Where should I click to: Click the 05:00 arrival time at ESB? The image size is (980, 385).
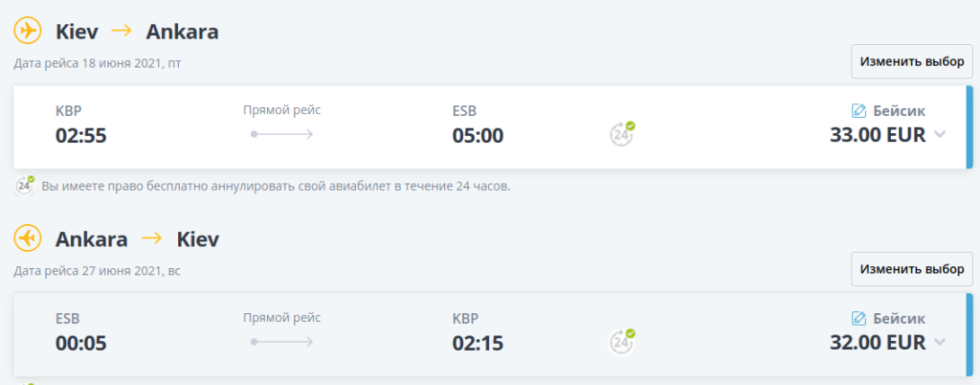tap(478, 135)
